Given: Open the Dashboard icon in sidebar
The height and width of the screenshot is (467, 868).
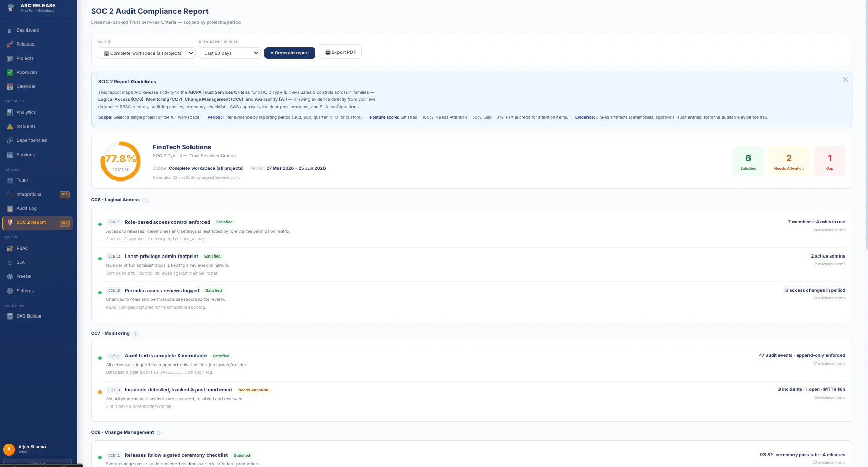Looking at the screenshot, I should [x=10, y=31].
